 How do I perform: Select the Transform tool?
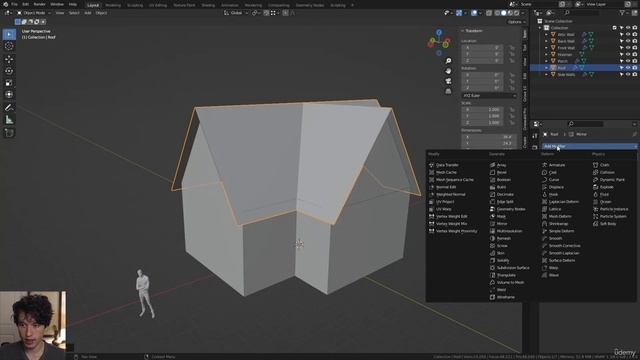point(9,95)
